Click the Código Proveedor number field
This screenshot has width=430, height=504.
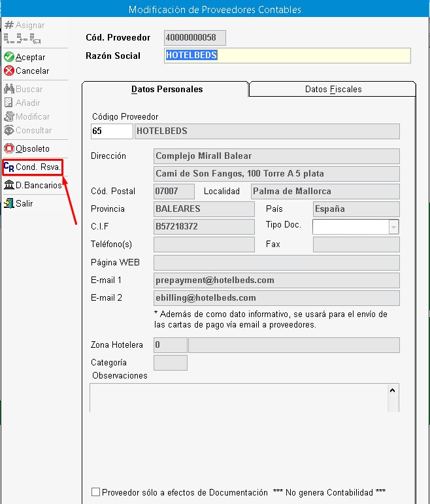coord(112,131)
